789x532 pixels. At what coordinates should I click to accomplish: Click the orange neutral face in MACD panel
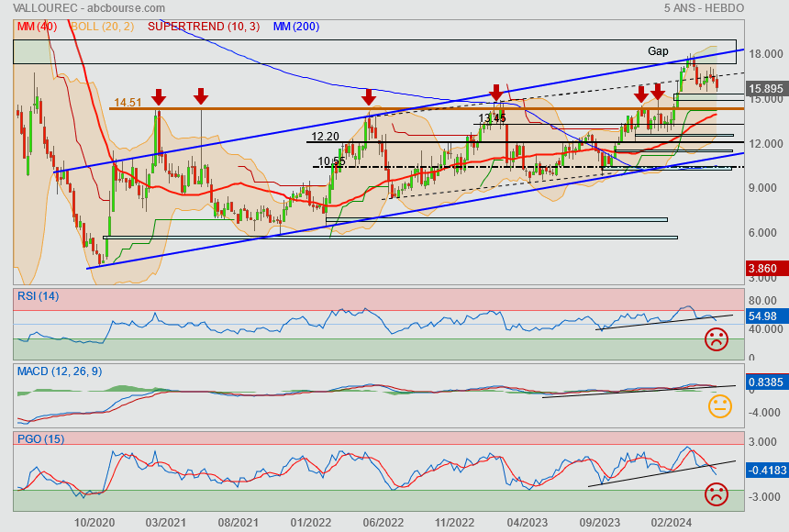pyautogui.click(x=719, y=406)
